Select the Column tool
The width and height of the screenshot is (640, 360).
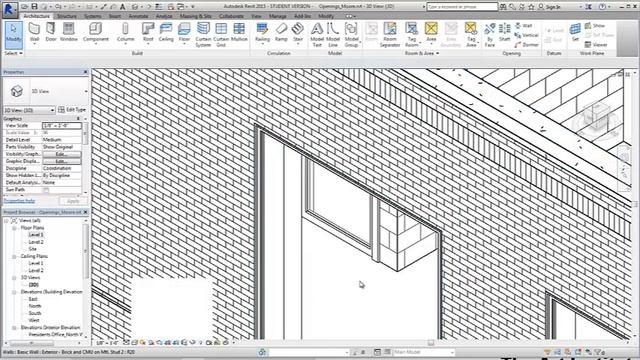click(125, 33)
